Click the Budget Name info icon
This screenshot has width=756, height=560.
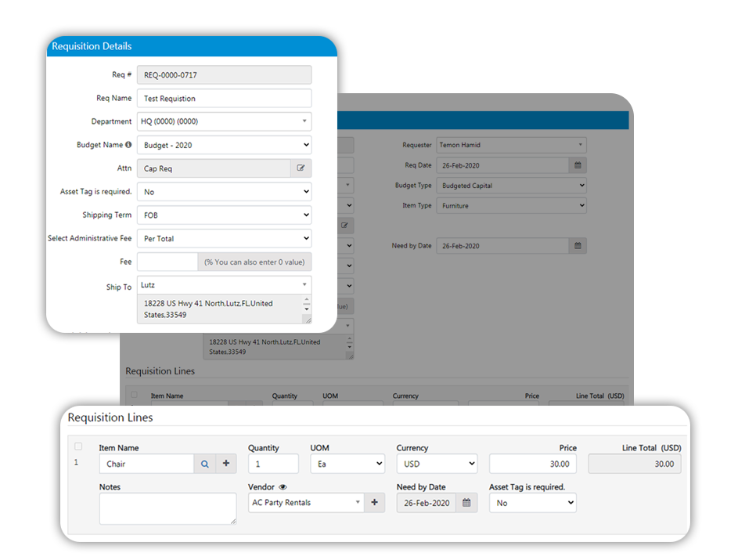coord(128,145)
